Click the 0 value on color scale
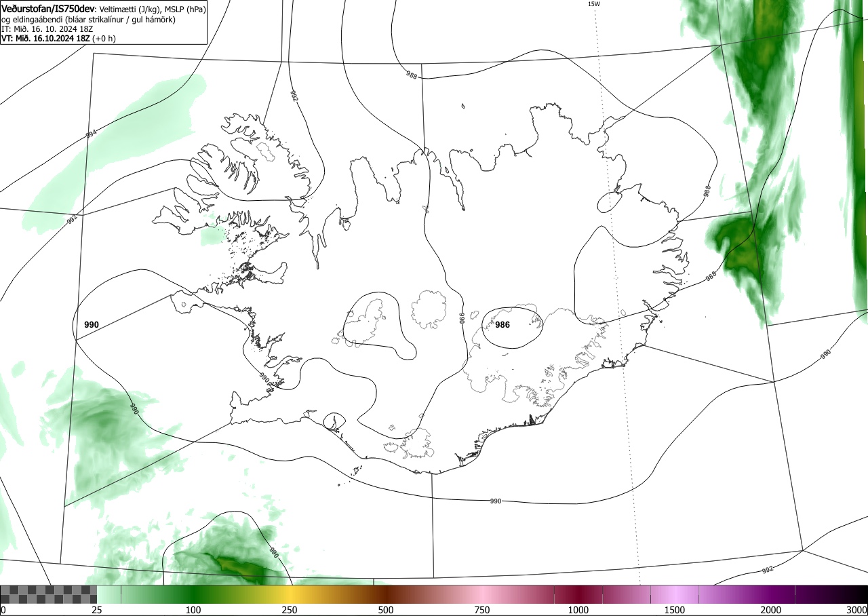The image size is (868, 616). click(3, 610)
